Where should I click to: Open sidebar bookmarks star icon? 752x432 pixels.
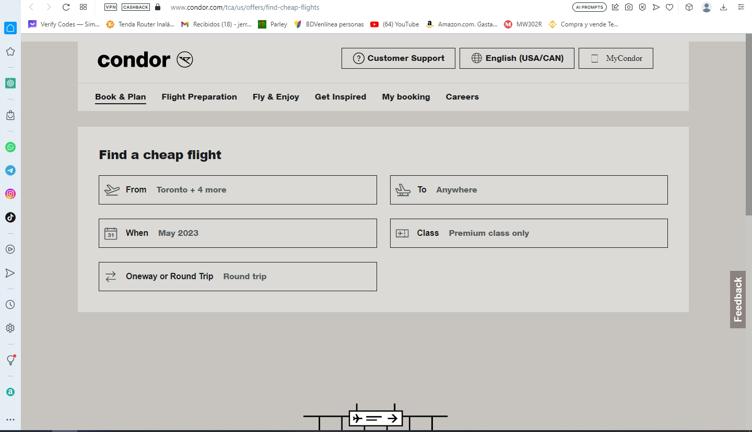(x=10, y=51)
